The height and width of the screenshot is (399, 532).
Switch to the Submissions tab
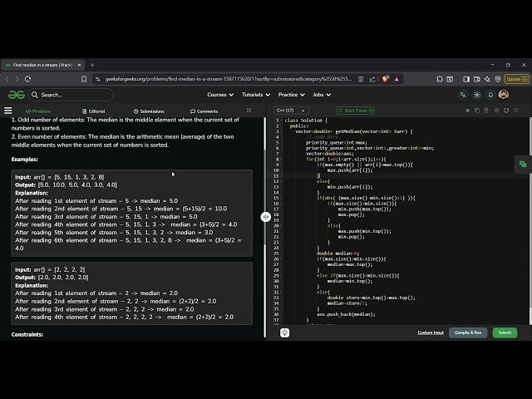(149, 111)
